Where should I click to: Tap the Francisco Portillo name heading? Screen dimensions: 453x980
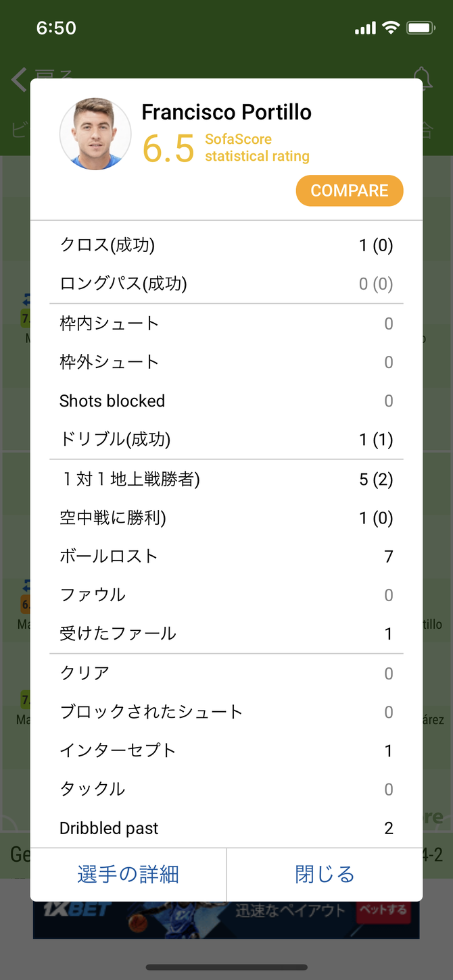pyautogui.click(x=226, y=112)
